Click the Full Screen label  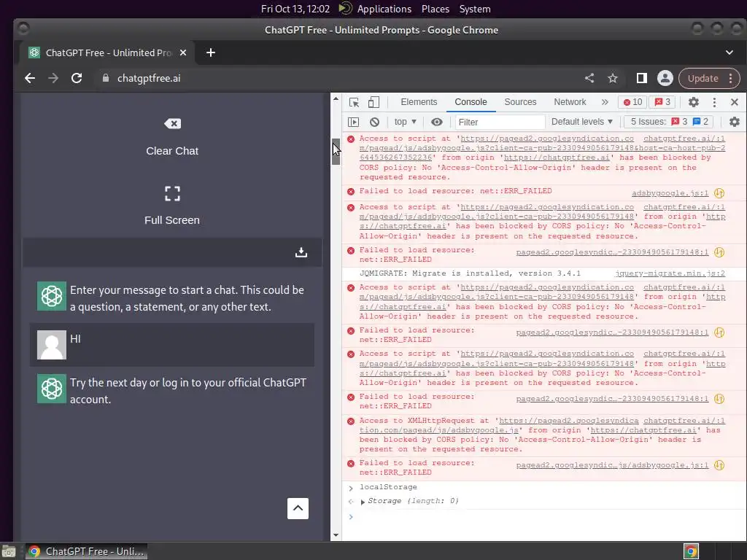coord(172,220)
